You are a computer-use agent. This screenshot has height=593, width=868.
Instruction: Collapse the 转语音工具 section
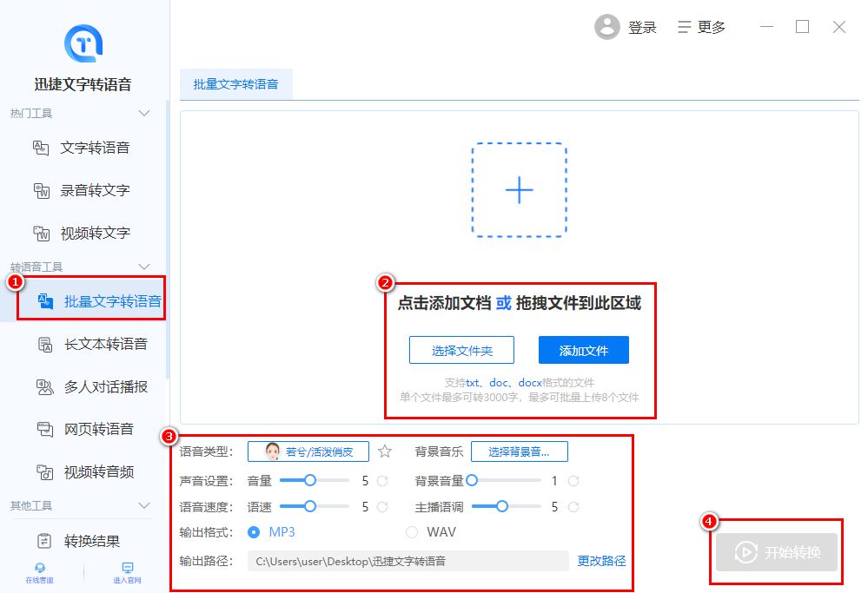tap(144, 267)
